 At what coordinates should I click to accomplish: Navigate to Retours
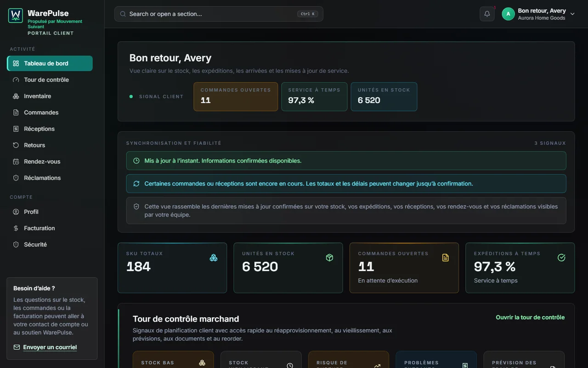50,145
